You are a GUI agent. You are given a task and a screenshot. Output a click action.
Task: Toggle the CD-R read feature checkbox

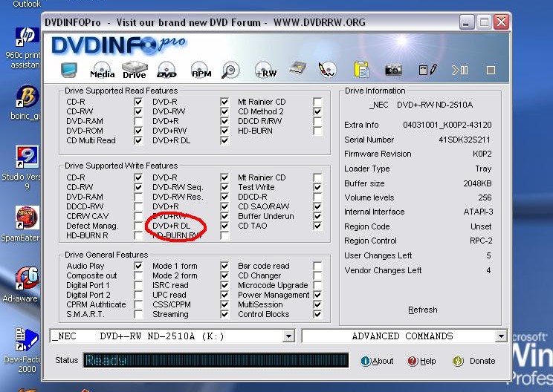pos(138,102)
